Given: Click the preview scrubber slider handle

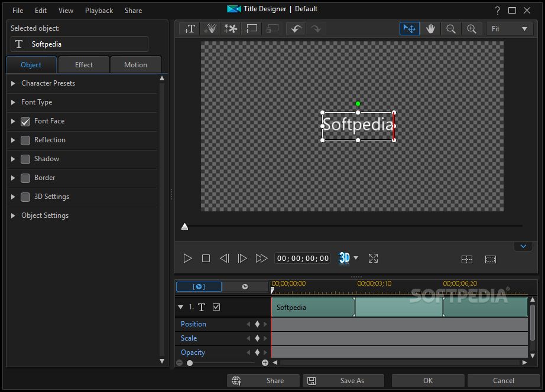Looking at the screenshot, I should pyautogui.click(x=184, y=227).
